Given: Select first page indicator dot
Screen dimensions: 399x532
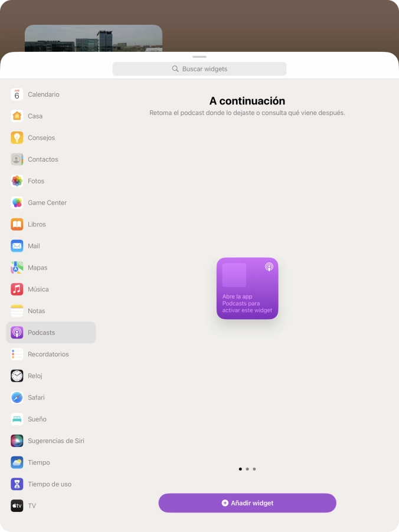Looking at the screenshot, I should coord(240,469).
